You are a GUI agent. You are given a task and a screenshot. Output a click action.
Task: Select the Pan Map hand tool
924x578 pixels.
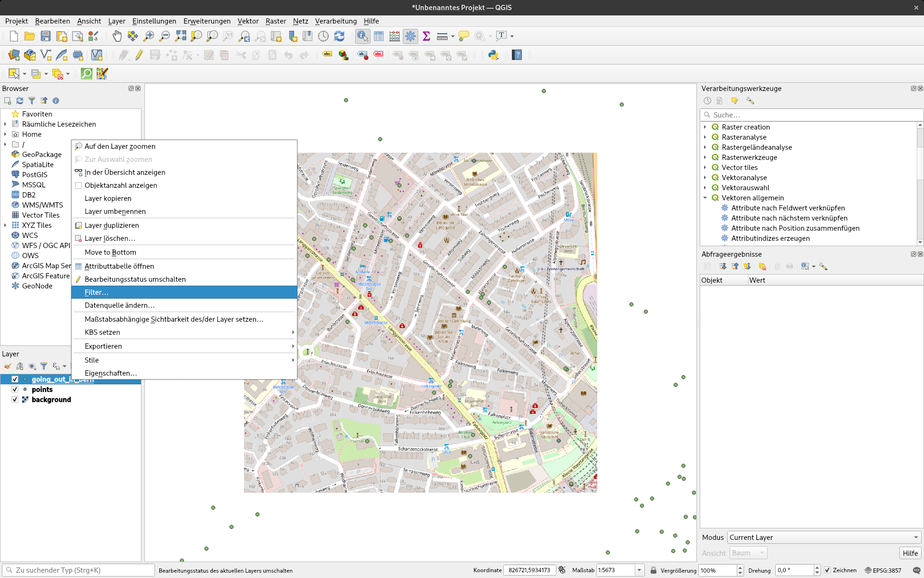[x=117, y=36]
